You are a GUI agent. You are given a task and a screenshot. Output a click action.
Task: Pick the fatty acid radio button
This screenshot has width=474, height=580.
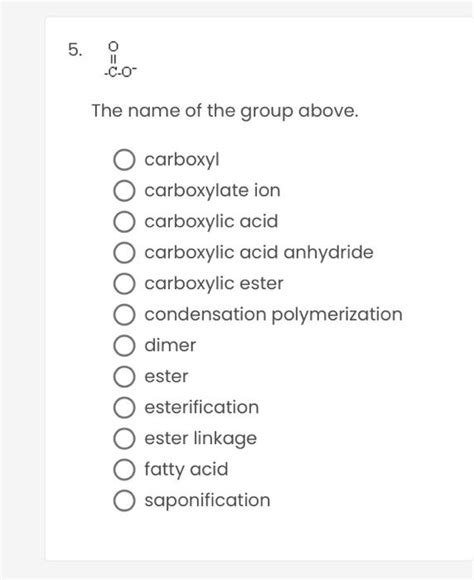pos(124,469)
